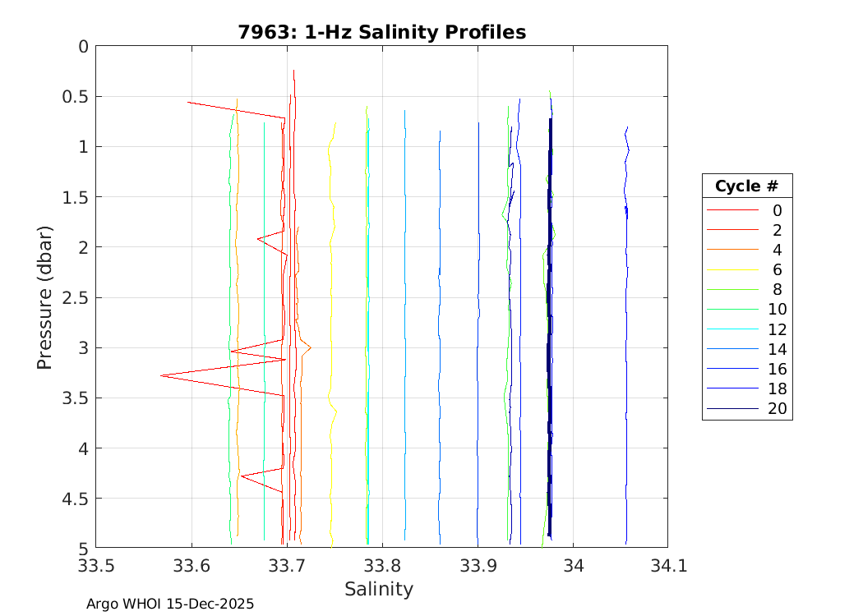Click the x-axis tick label 33.5
The image size is (863, 616).
tap(96, 565)
